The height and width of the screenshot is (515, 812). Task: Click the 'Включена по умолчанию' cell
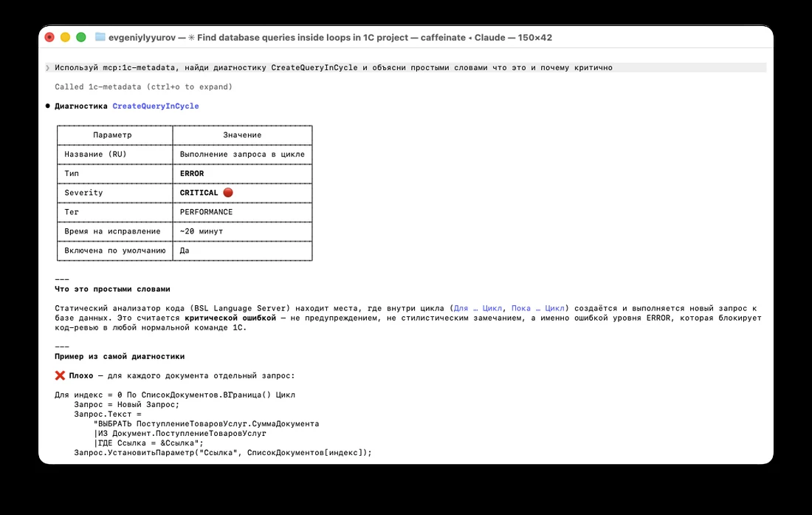[x=115, y=250]
